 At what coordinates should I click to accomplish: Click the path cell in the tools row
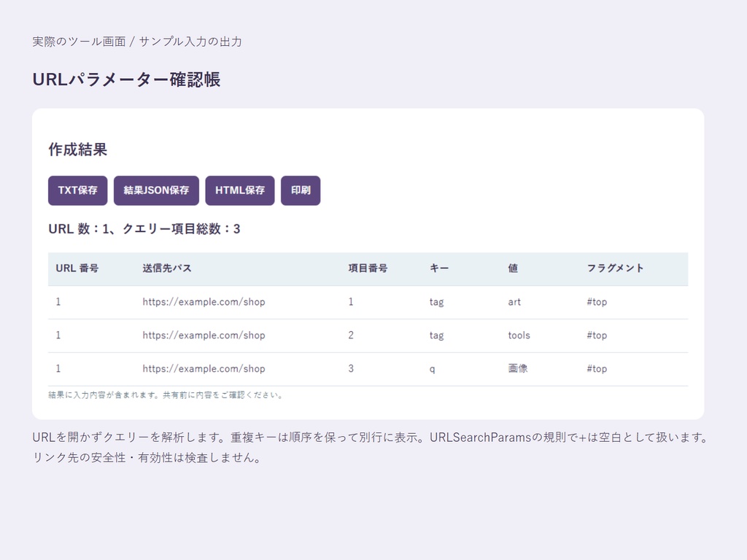pos(204,335)
